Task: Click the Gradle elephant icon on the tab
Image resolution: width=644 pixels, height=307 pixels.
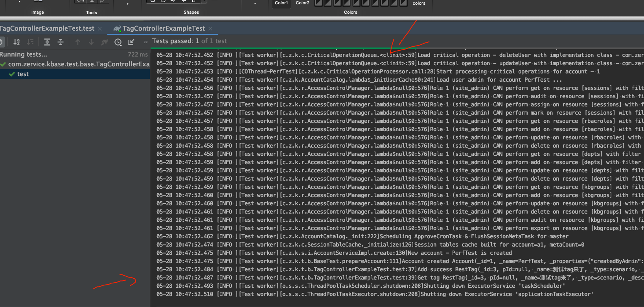Action: click(117, 29)
